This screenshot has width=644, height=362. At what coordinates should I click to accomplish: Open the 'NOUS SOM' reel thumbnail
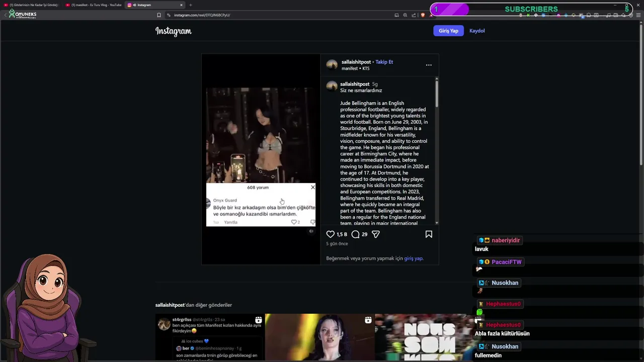429,337
